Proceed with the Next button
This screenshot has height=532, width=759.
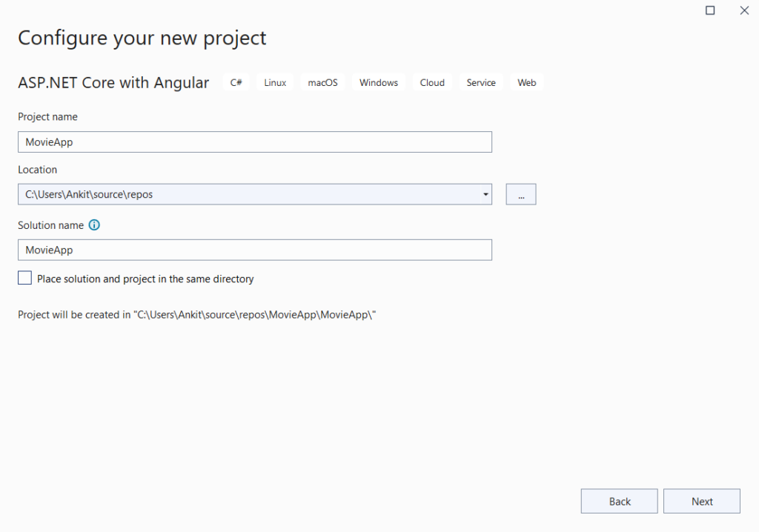[701, 500]
